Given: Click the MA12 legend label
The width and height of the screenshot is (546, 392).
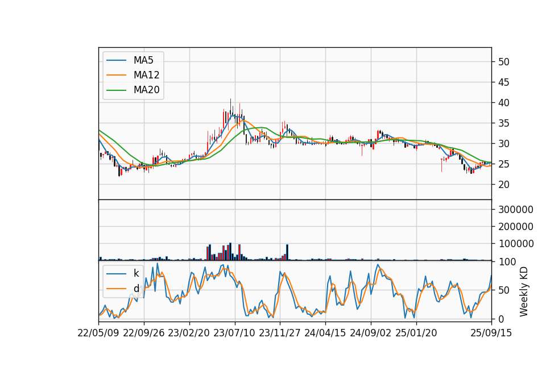Looking at the screenshot, I should (x=146, y=75).
